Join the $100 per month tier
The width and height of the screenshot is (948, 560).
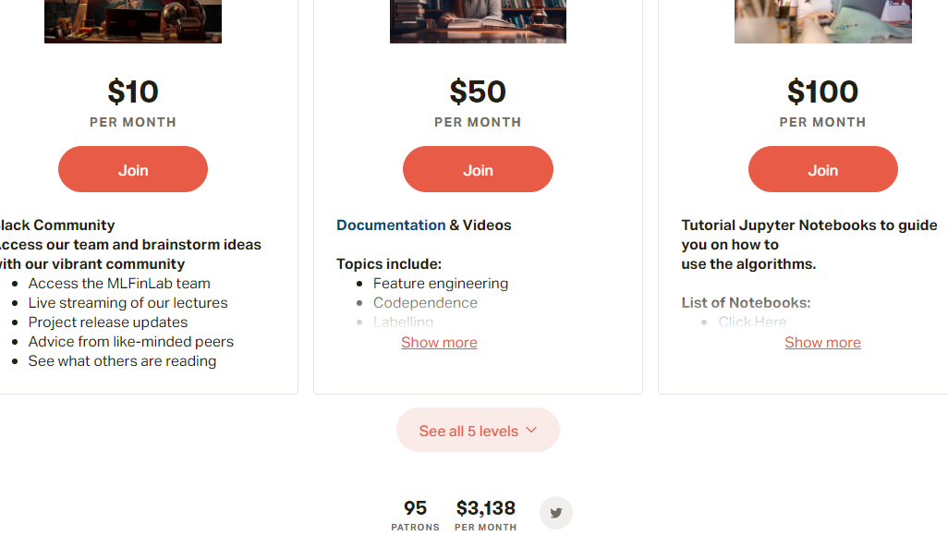click(822, 170)
